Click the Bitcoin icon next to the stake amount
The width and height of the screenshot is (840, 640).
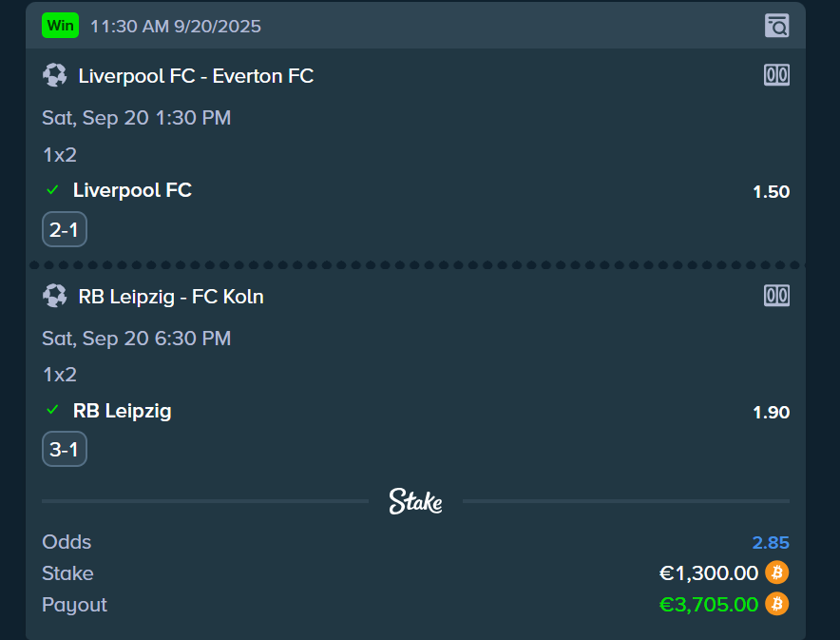tap(777, 572)
